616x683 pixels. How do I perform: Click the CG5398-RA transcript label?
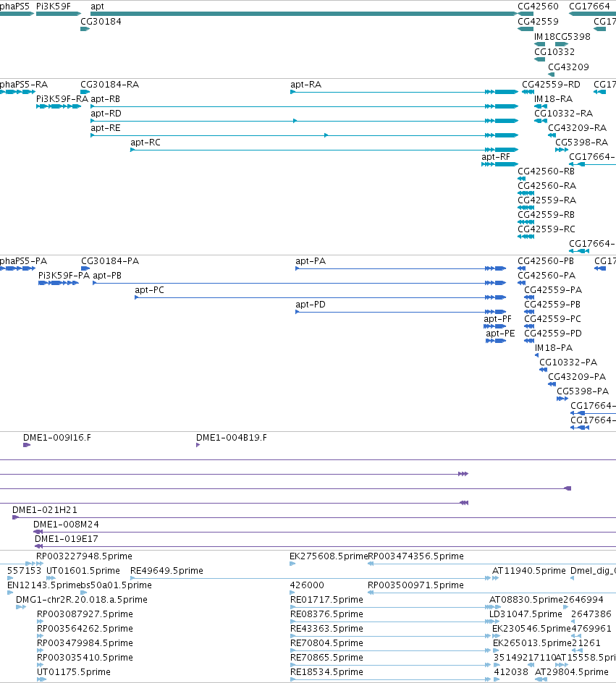[581, 142]
